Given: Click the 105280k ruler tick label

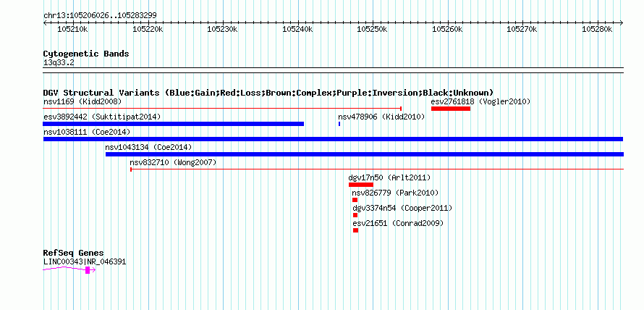Looking at the screenshot, I should point(598,30).
